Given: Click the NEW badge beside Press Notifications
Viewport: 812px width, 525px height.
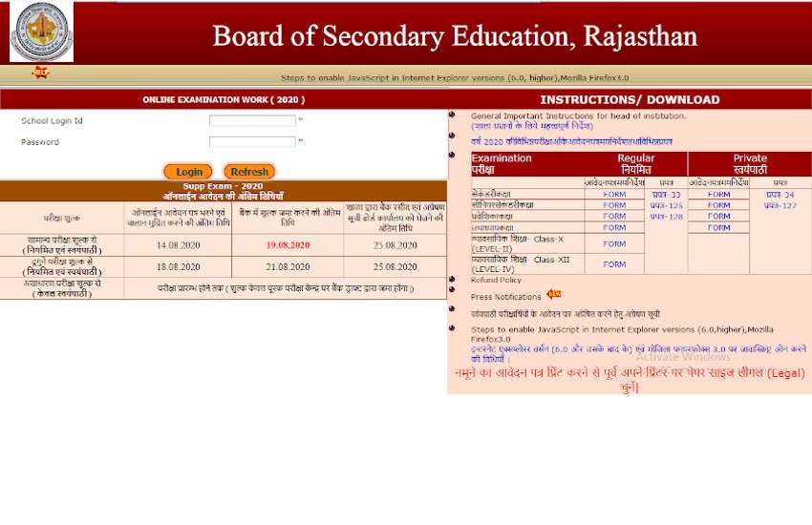Looking at the screenshot, I should tap(554, 294).
